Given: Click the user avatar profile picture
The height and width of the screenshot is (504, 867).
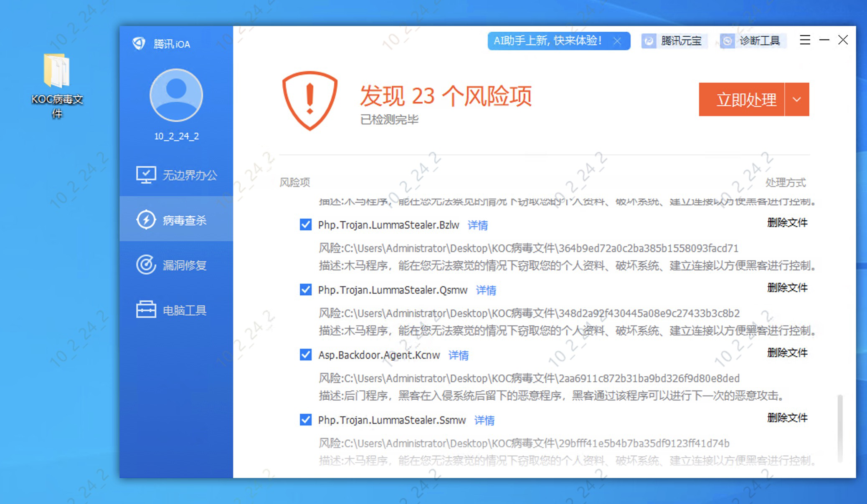Looking at the screenshot, I should tap(176, 95).
